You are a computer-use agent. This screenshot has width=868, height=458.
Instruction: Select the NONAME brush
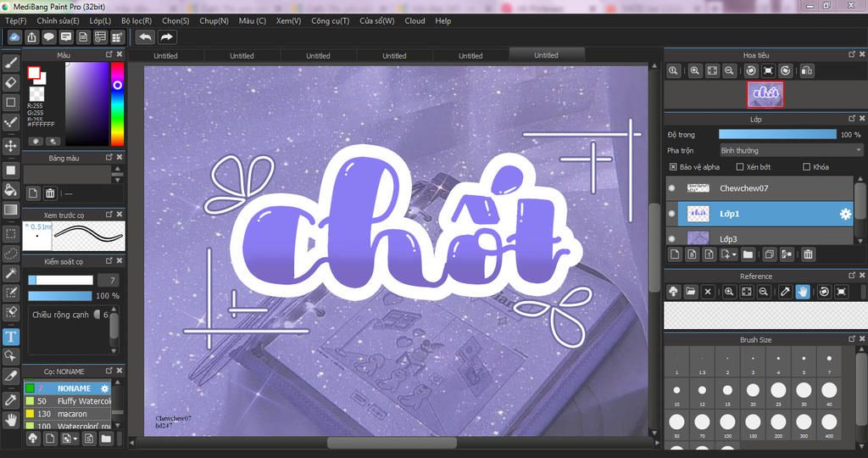67,388
